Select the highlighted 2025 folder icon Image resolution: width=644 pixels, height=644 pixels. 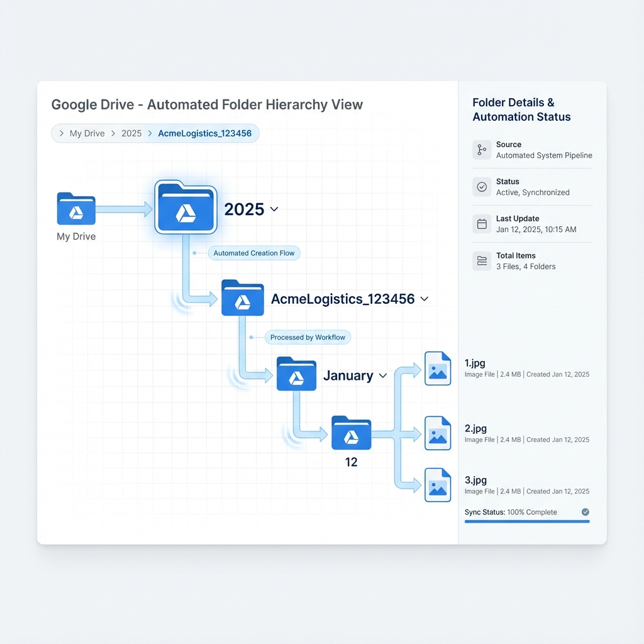coord(186,207)
